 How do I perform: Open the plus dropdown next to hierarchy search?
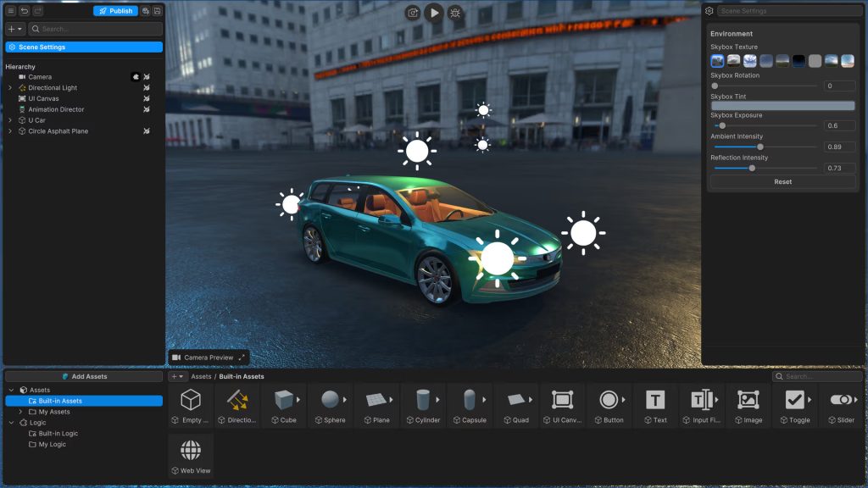coord(15,29)
